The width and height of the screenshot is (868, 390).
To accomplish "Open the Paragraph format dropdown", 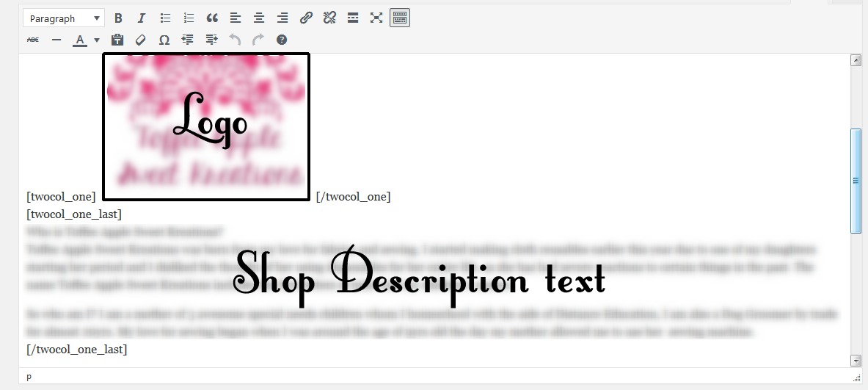I will (64, 18).
